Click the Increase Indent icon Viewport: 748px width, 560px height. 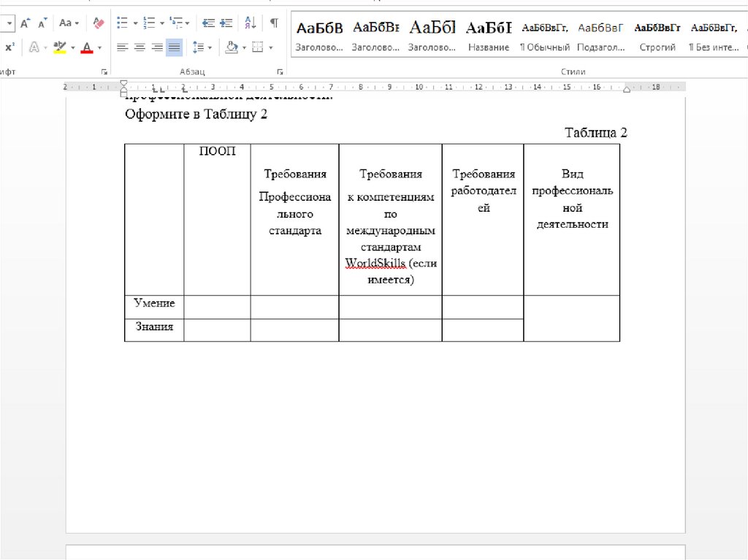pos(226,23)
